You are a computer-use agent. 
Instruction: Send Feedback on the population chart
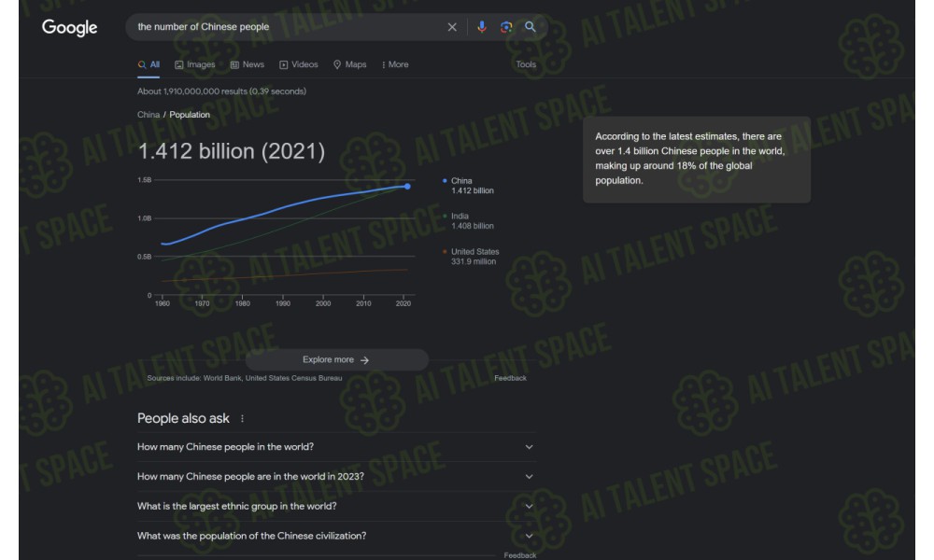point(511,378)
